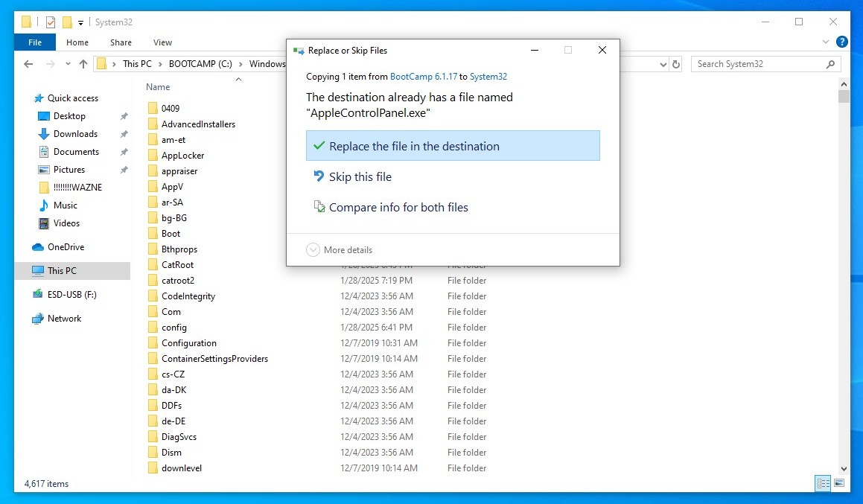The image size is (863, 504).
Task: Select the appraiser folder
Action: point(179,171)
